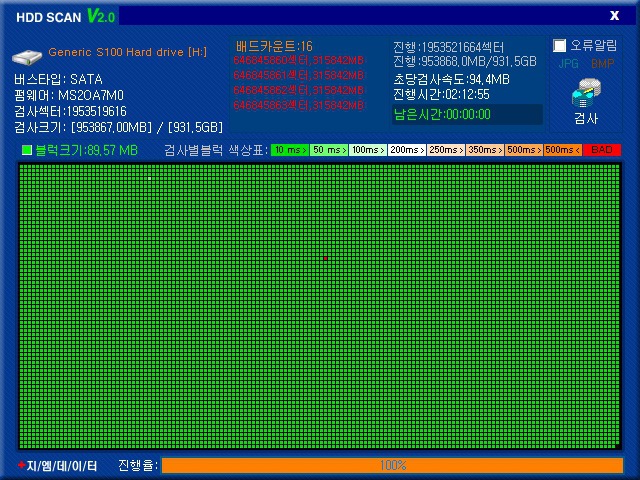Click bad sector entry 646845862섹터
640x480 pixels.
298,90
